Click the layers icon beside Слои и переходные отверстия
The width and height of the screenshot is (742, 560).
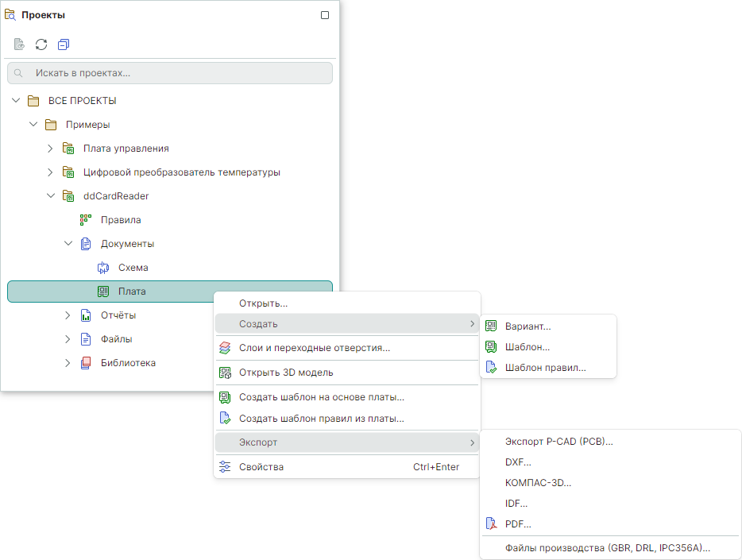pos(225,348)
